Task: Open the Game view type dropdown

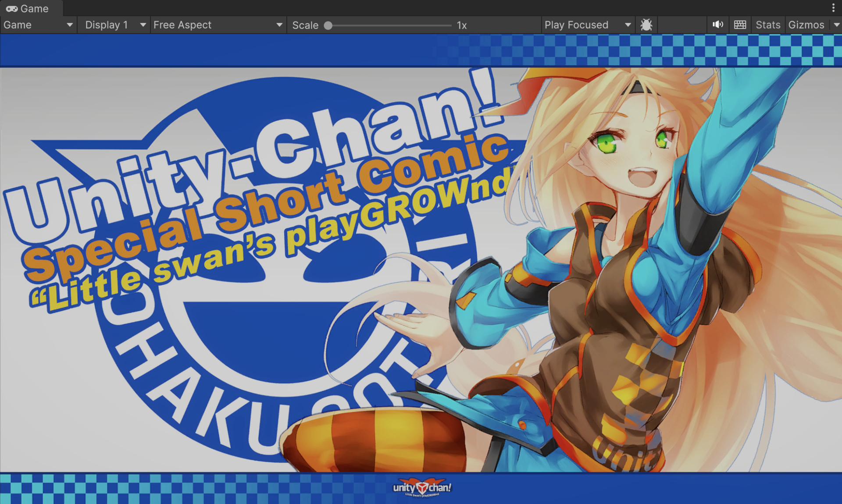Action: point(38,25)
